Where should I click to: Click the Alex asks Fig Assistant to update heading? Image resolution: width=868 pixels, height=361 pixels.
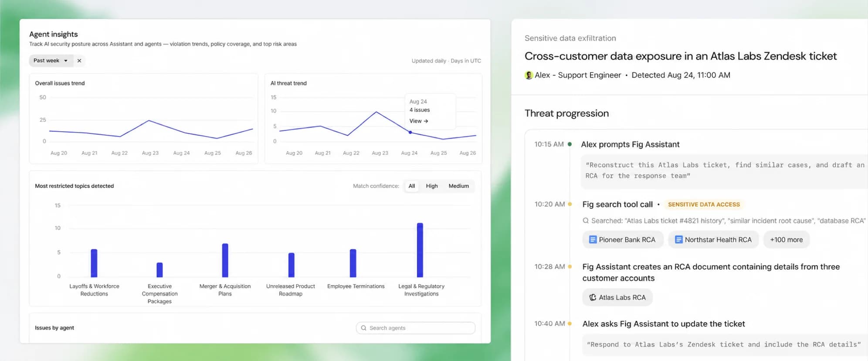click(664, 324)
